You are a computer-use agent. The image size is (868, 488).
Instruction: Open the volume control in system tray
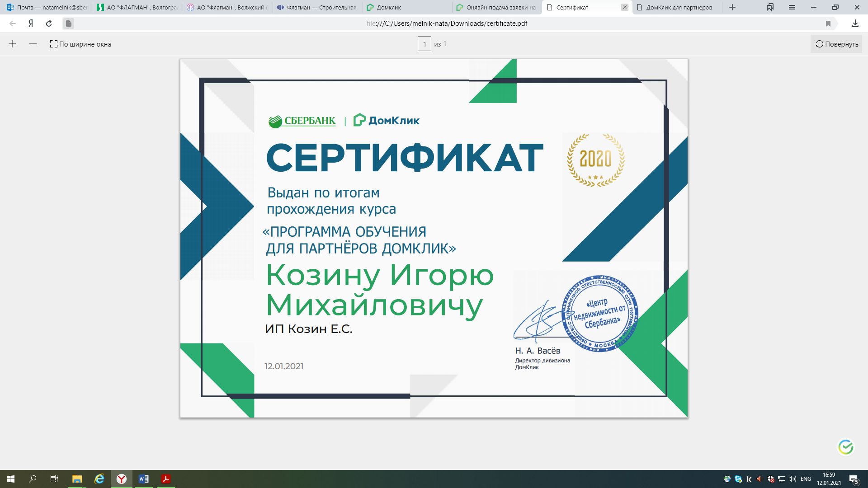click(793, 479)
